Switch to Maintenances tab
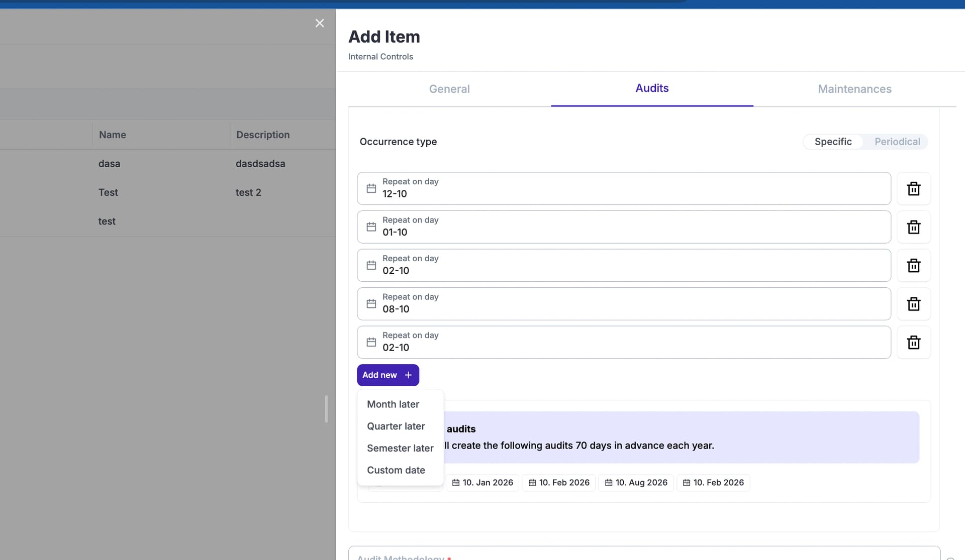Viewport: 965px width, 560px height. 854,89
